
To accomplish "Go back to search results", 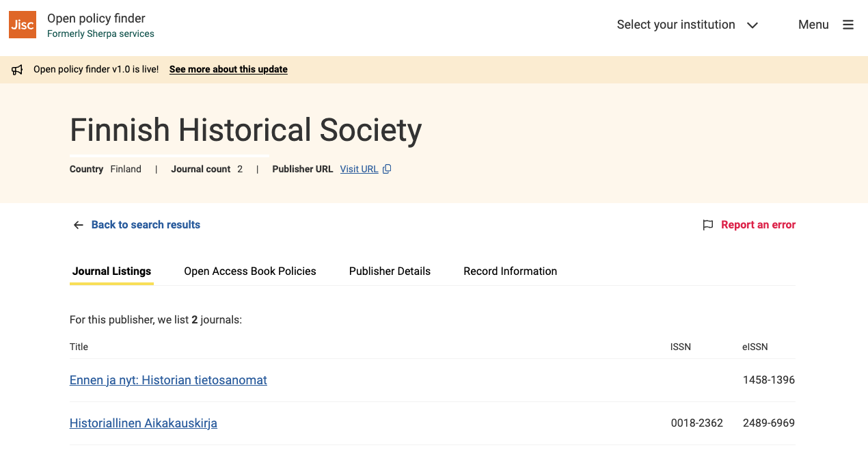I will pyautogui.click(x=146, y=225).
